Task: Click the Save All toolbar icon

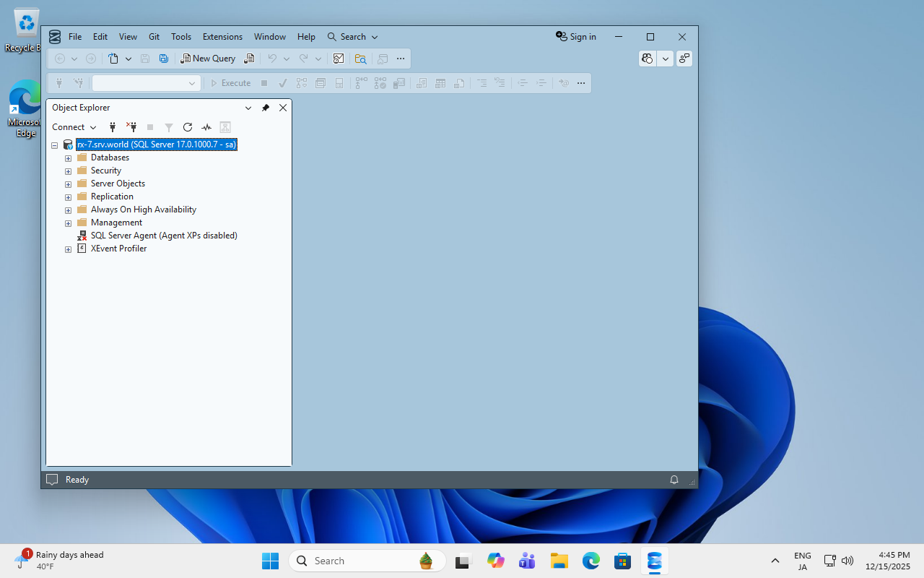Action: point(164,59)
